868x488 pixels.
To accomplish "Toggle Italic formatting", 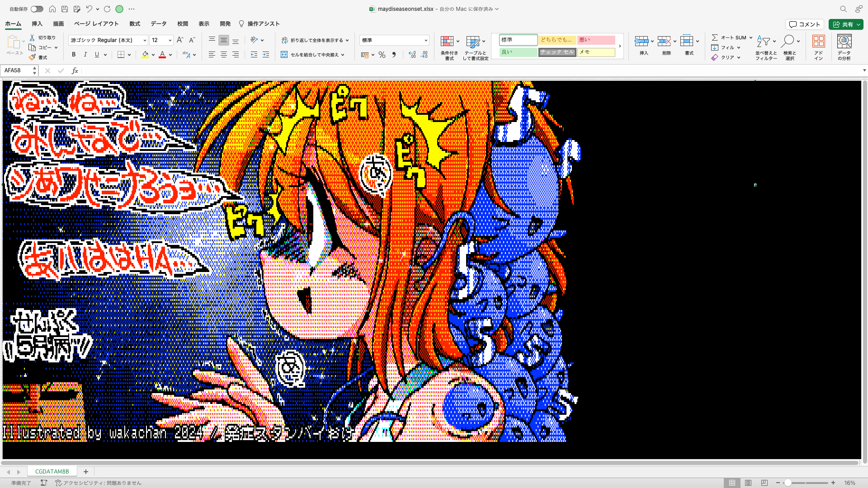I will (85, 55).
